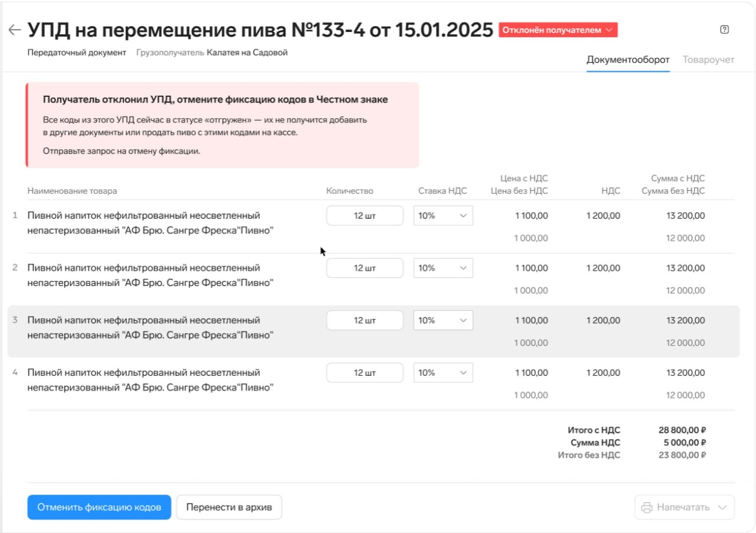Click the Количество column header
Viewport: 756px width, 533px height.
pos(350,191)
